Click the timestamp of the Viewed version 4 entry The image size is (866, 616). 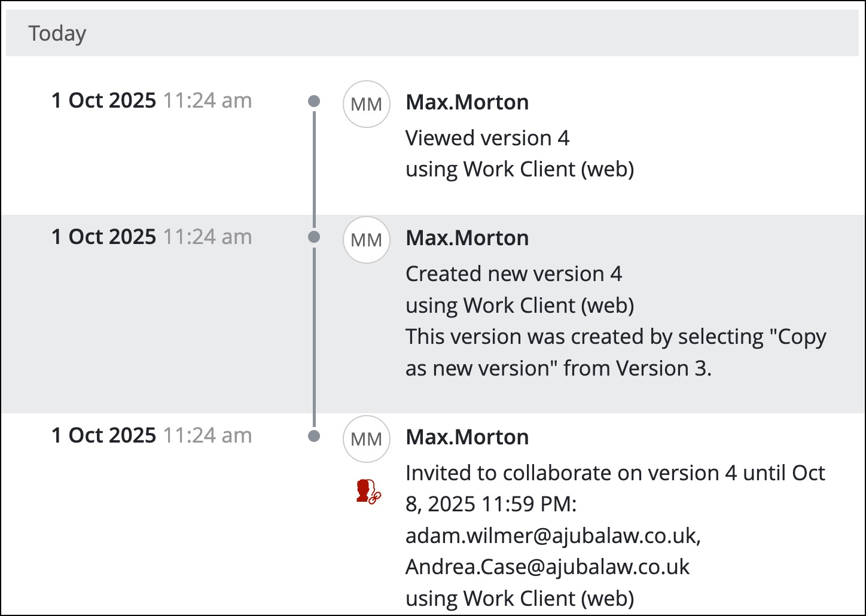[151, 100]
